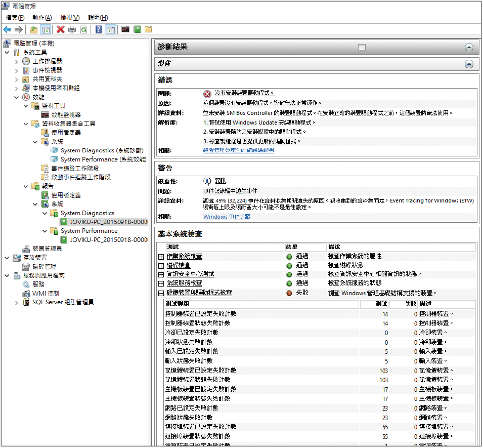Click the Print toolbar icon
Screen dimensions: 483x448
[72, 29]
